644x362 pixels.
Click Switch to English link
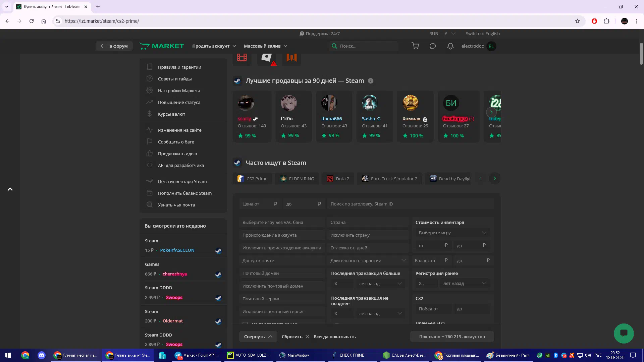483,34
